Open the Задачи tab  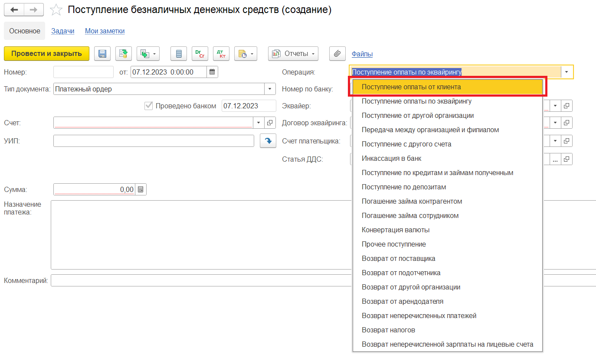coord(63,31)
